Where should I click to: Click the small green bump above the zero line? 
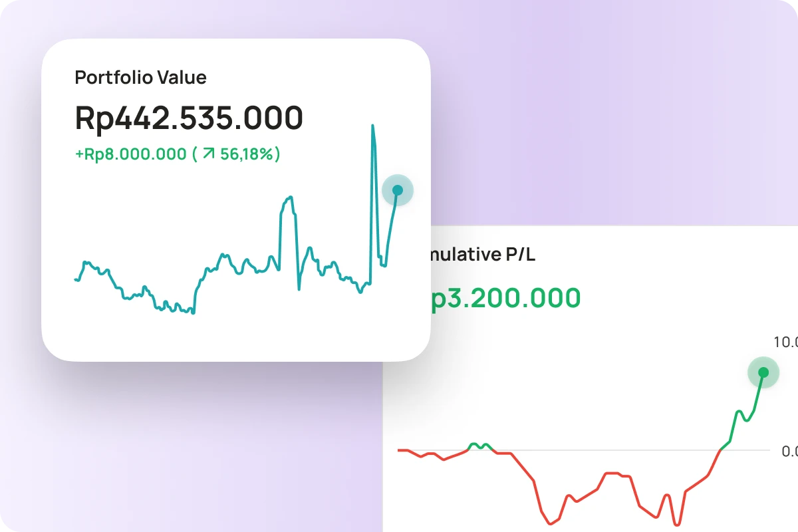pos(479,444)
